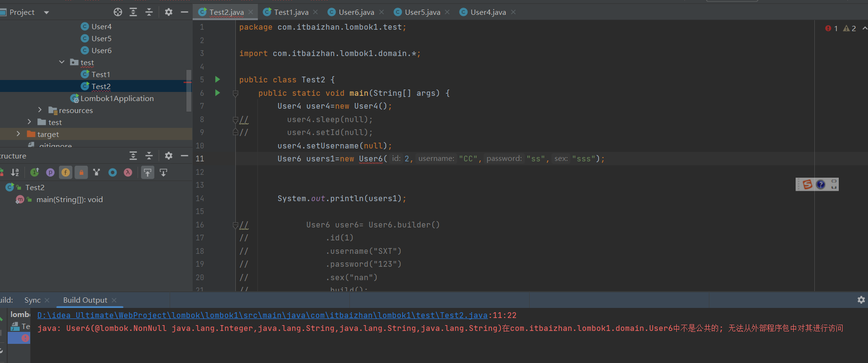The width and height of the screenshot is (868, 363).
Task: Close the User6.java tab
Action: [x=382, y=12]
